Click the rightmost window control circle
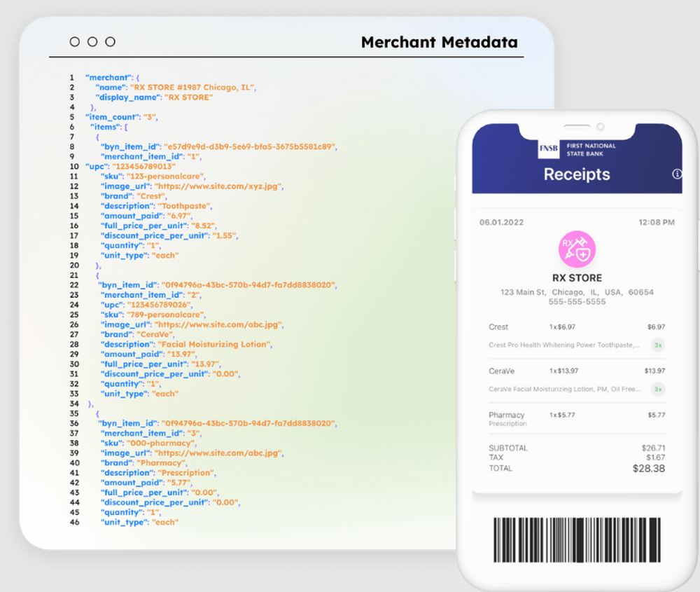This screenshot has height=592, width=700. click(111, 42)
